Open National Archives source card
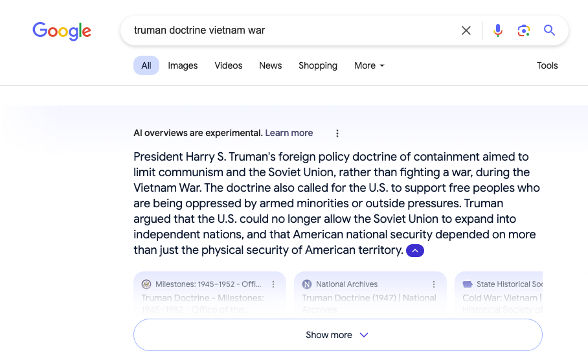The height and width of the screenshot is (364, 588). pyautogui.click(x=370, y=294)
